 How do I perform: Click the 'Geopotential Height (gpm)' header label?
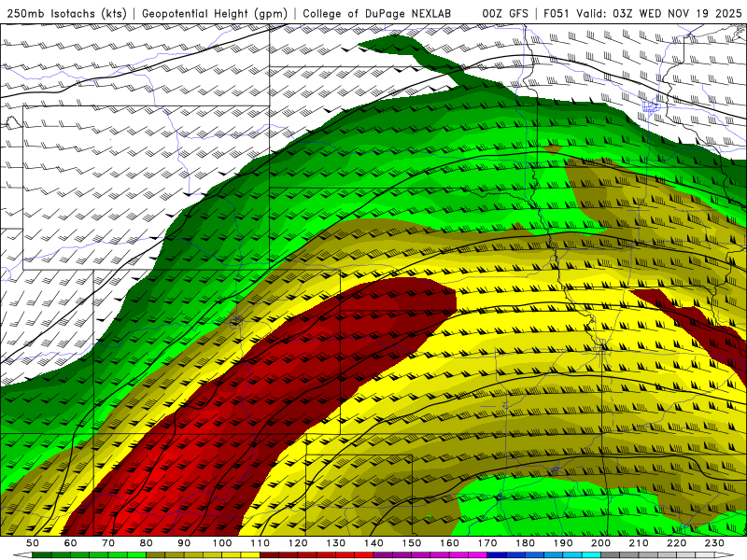[x=215, y=13]
